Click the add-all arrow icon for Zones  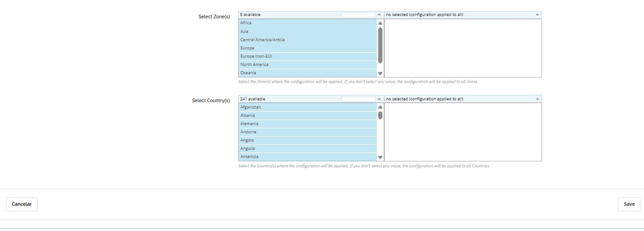[379, 15]
